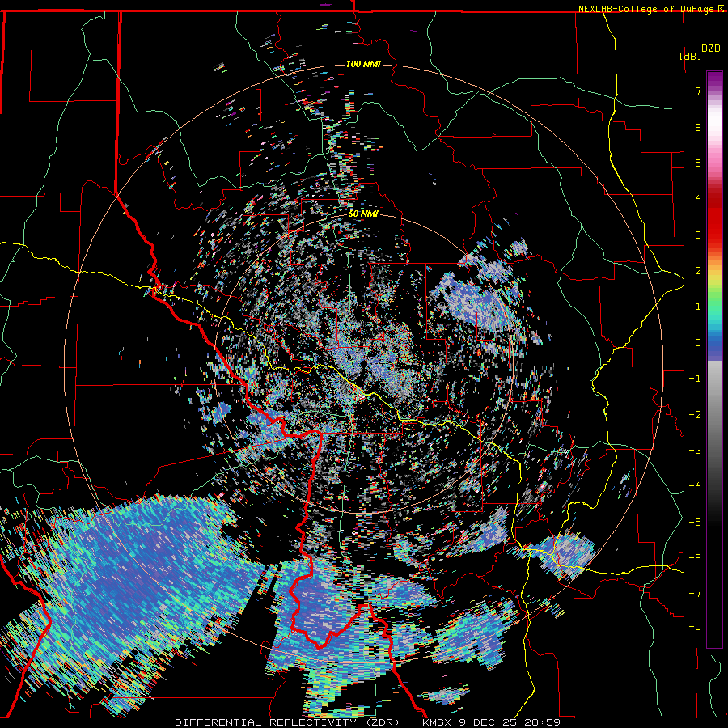Click the 6 value on the color scale
The width and height of the screenshot is (728, 728).
(x=698, y=127)
